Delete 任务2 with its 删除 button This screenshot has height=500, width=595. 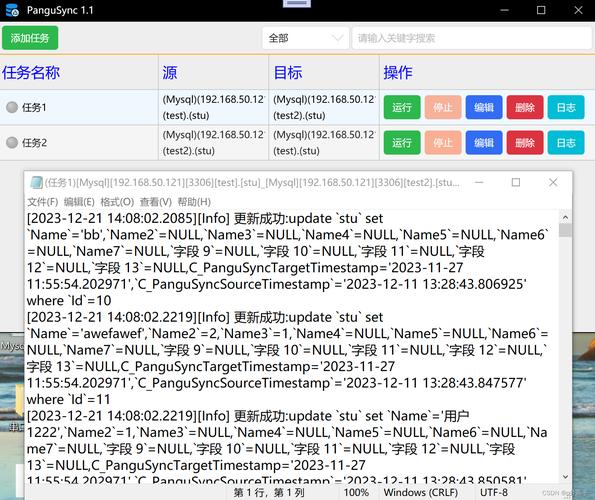pyautogui.click(x=525, y=143)
